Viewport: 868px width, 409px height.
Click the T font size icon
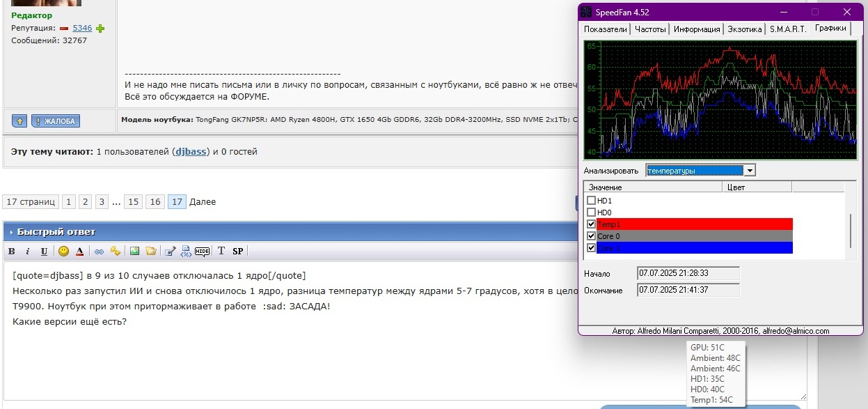[221, 251]
